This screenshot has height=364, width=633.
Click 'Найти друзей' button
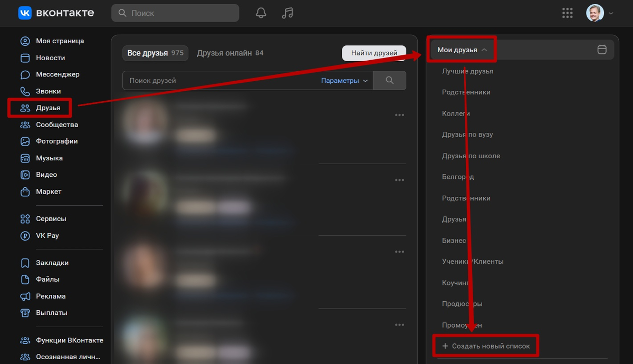375,53
